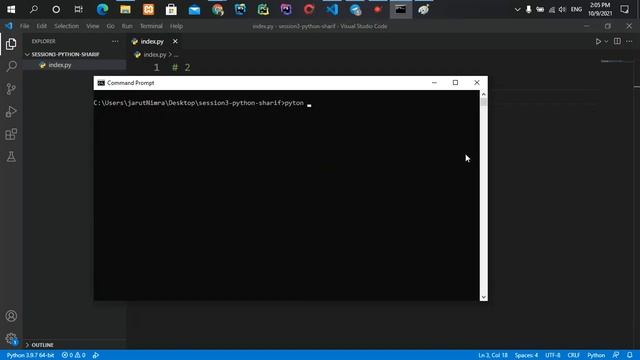Open the Accounts icon in activity bar
The width and height of the screenshot is (640, 360).
coord(11,316)
